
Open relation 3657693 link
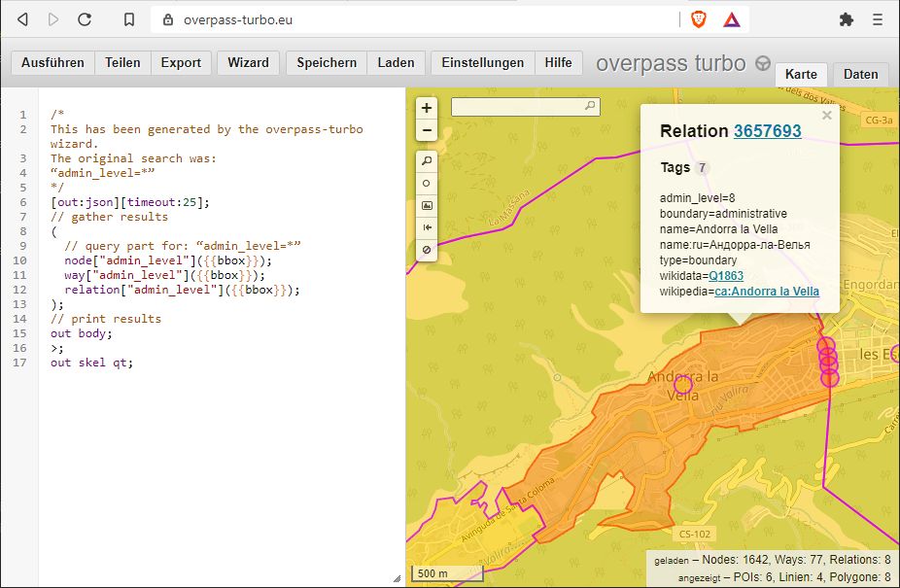tap(768, 131)
